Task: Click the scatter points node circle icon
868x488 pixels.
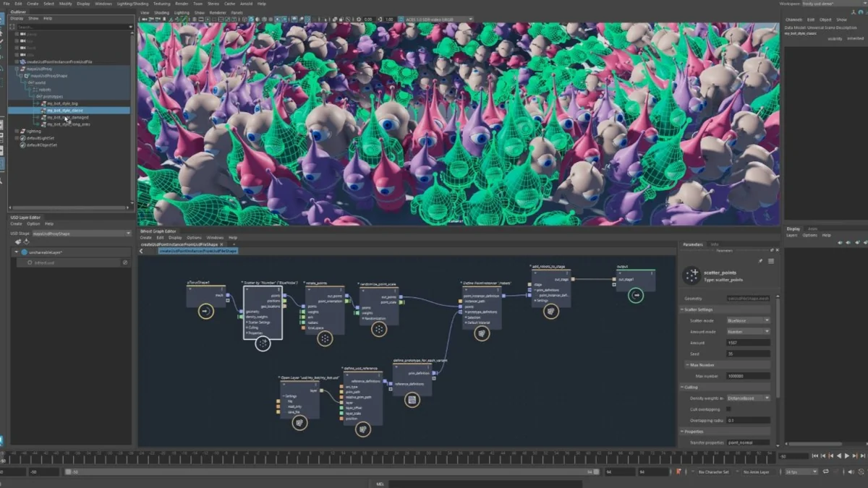Action: (x=263, y=343)
